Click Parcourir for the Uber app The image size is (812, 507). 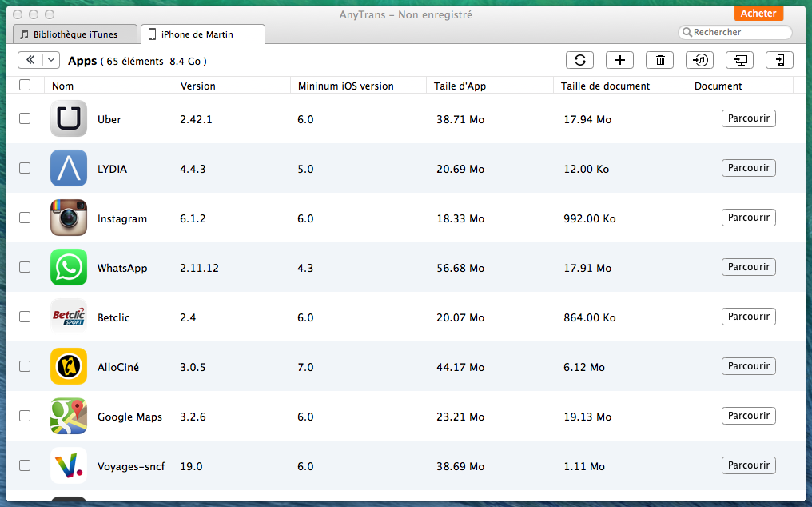tap(748, 118)
